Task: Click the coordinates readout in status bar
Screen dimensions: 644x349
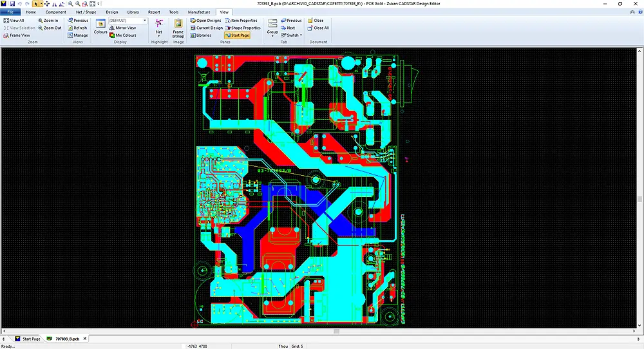Action: point(198,346)
